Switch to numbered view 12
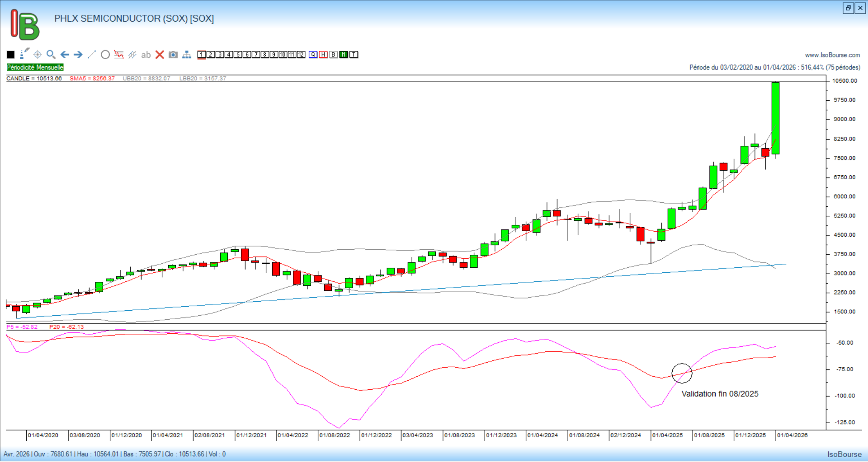Screen dimensions: 868x462 pos(301,55)
